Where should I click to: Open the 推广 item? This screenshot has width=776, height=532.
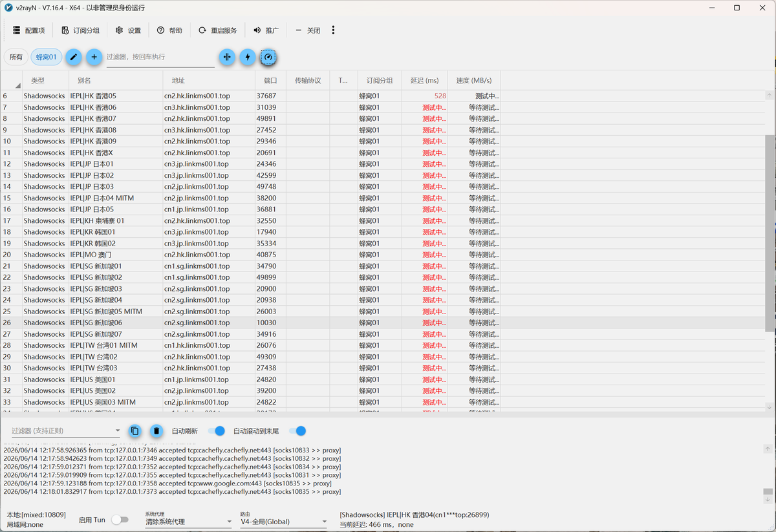(x=266, y=30)
